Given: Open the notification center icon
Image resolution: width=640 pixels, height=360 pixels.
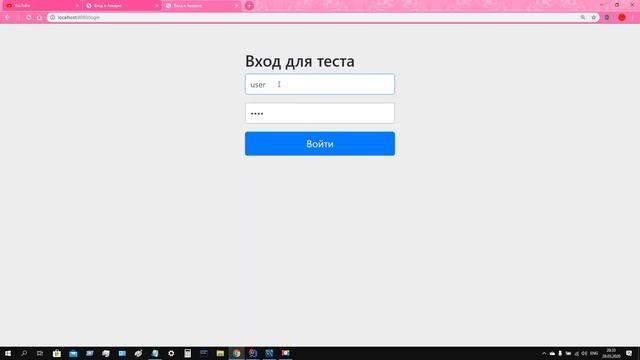Looking at the screenshot, I should tap(629, 353).
